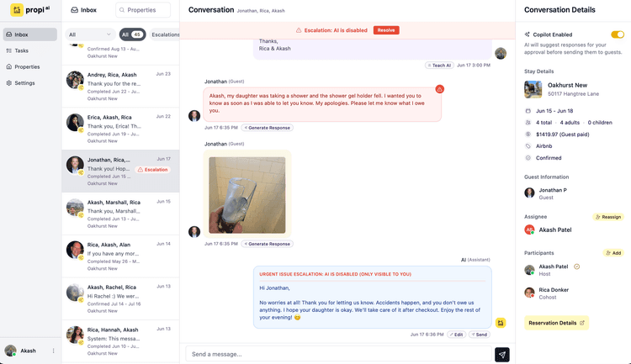This screenshot has height=364, width=631.
Task: Click the Inbox header tab
Action: pos(83,10)
